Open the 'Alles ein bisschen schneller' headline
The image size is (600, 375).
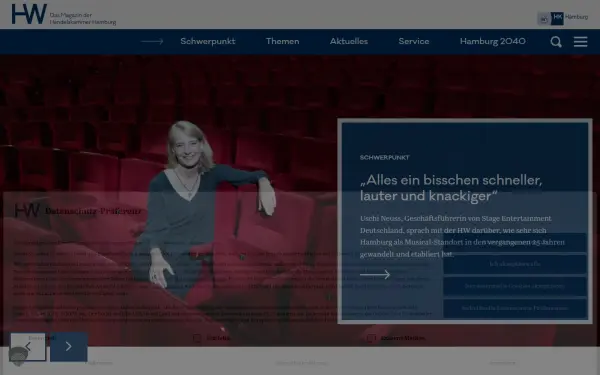[451, 188]
